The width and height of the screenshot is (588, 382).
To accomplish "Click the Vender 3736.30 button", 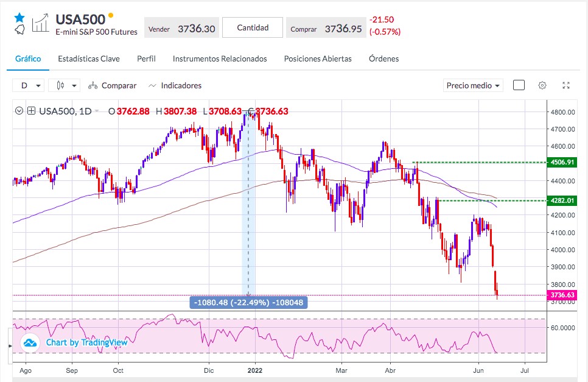I will coord(182,28).
